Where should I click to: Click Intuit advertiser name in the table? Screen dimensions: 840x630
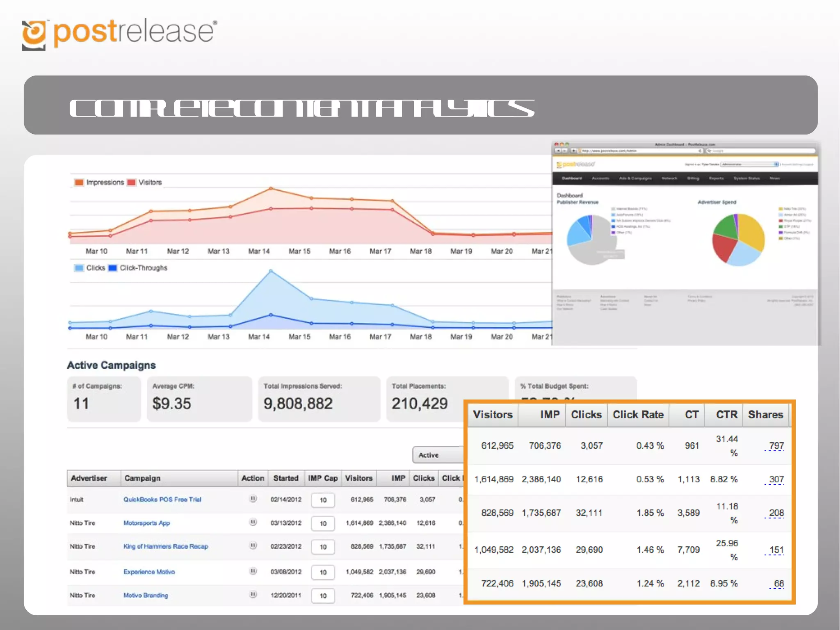coord(76,500)
